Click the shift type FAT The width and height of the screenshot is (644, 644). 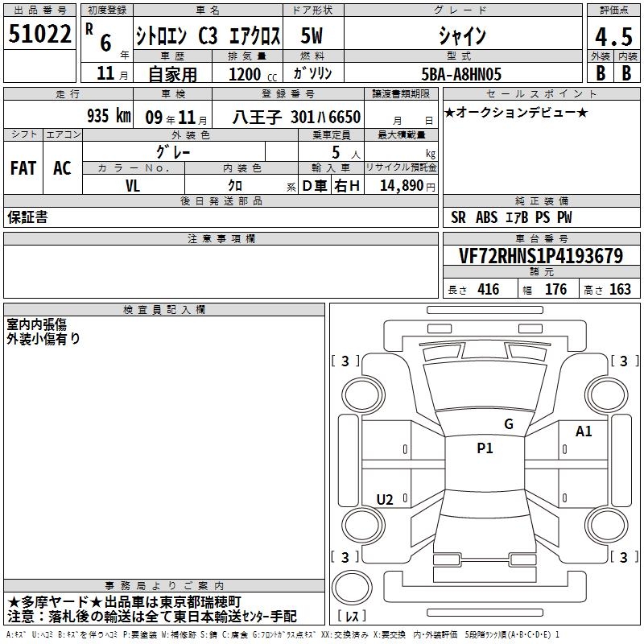(23, 168)
